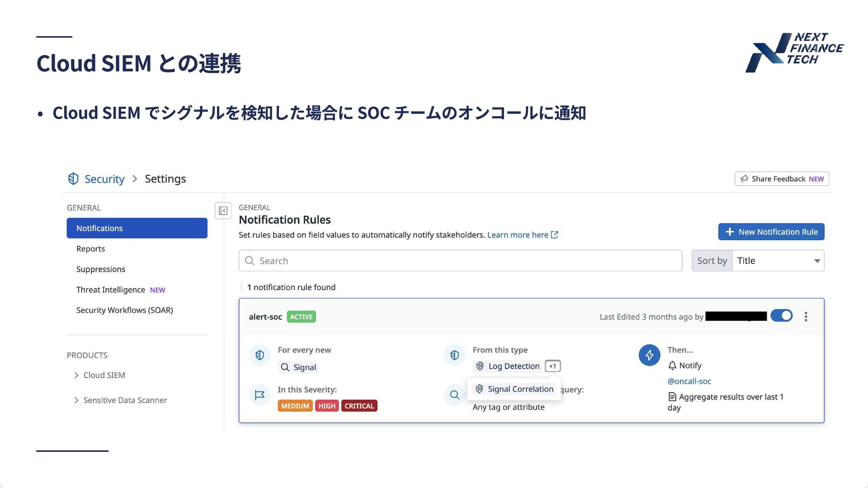This screenshot has width=868, height=488.
Task: Click the megaphone icon in Share Feedback
Action: pyautogui.click(x=744, y=179)
